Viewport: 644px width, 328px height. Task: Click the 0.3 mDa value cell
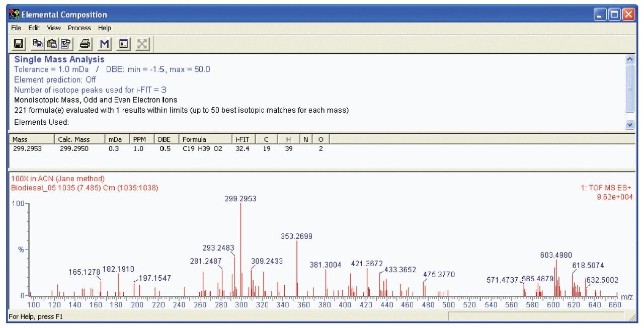click(x=114, y=148)
